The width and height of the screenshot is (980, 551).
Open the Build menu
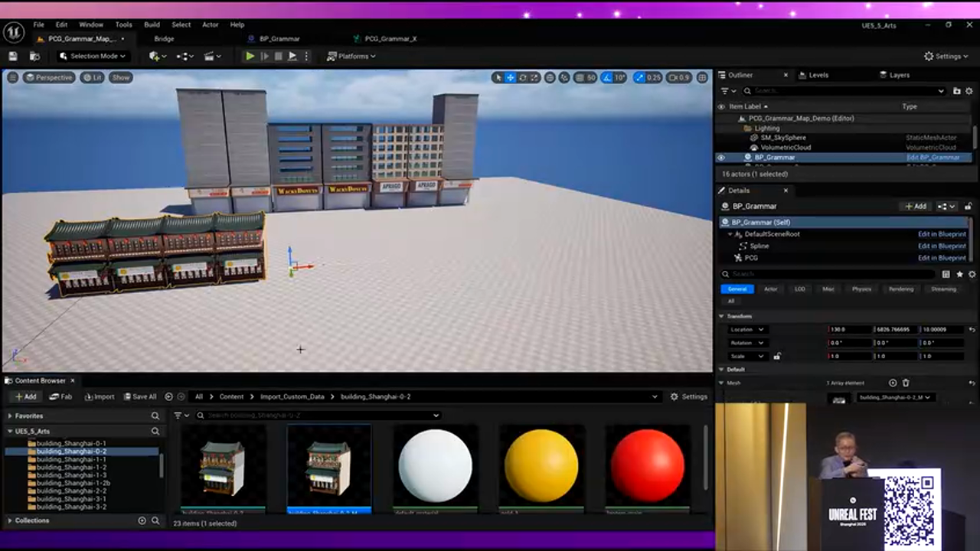pyautogui.click(x=152, y=24)
